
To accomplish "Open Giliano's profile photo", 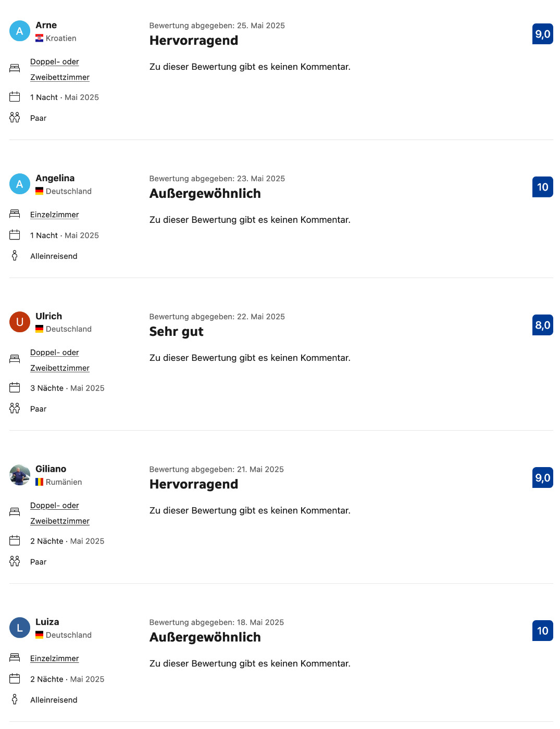I will coord(20,475).
